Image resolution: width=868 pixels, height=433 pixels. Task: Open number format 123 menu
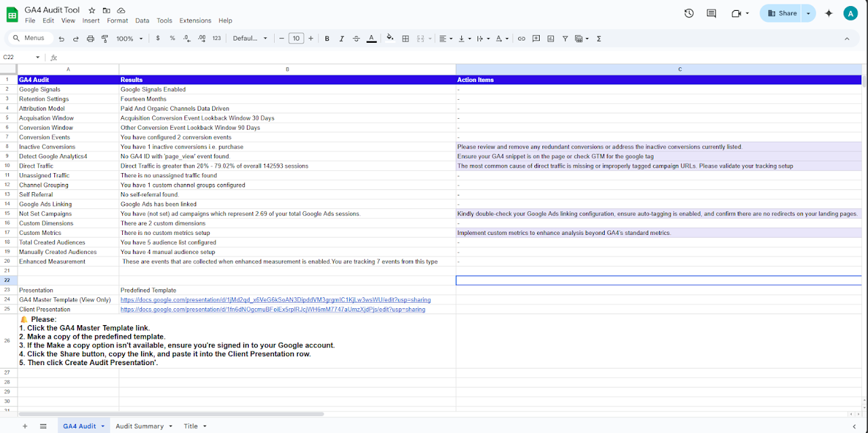tap(216, 39)
